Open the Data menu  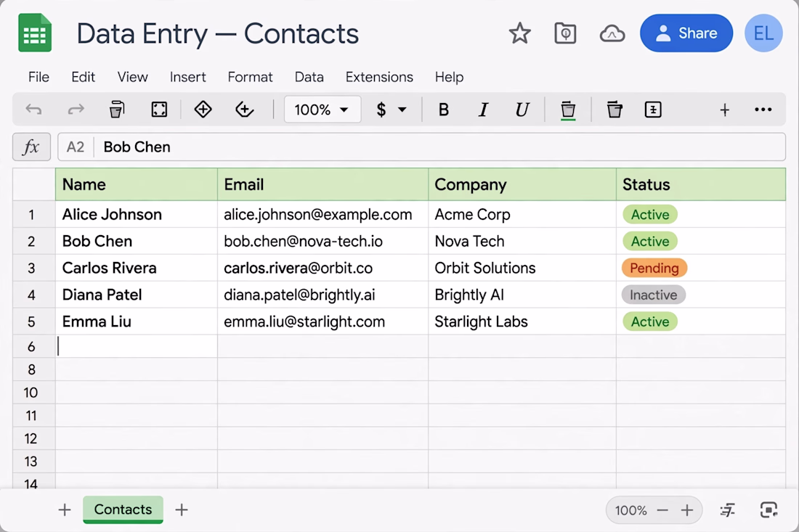coord(309,77)
